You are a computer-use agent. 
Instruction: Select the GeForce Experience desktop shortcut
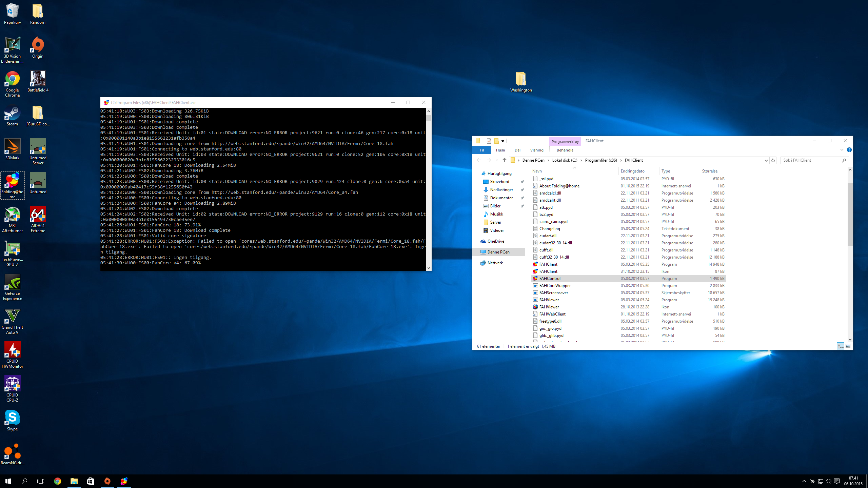click(x=13, y=287)
